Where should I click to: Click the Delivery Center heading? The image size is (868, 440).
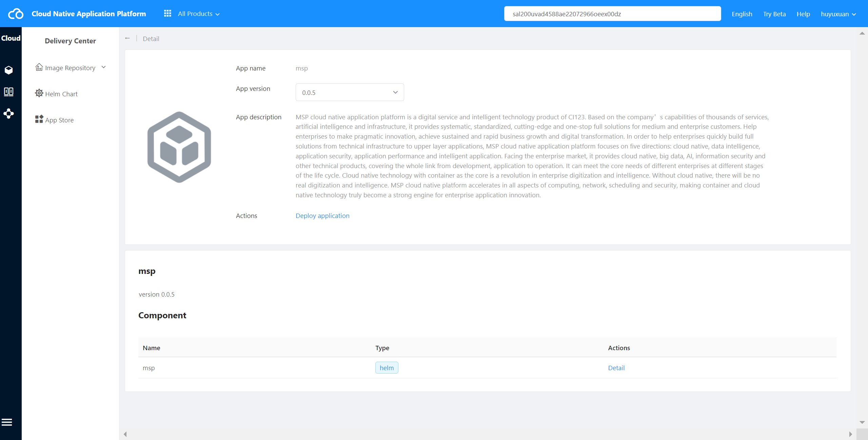[x=70, y=41]
